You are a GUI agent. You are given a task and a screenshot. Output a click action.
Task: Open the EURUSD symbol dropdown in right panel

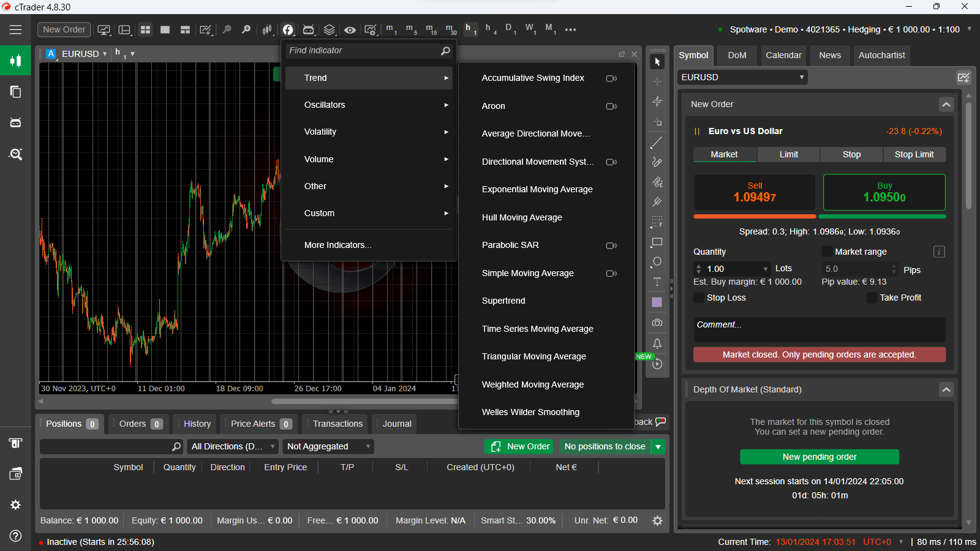742,77
